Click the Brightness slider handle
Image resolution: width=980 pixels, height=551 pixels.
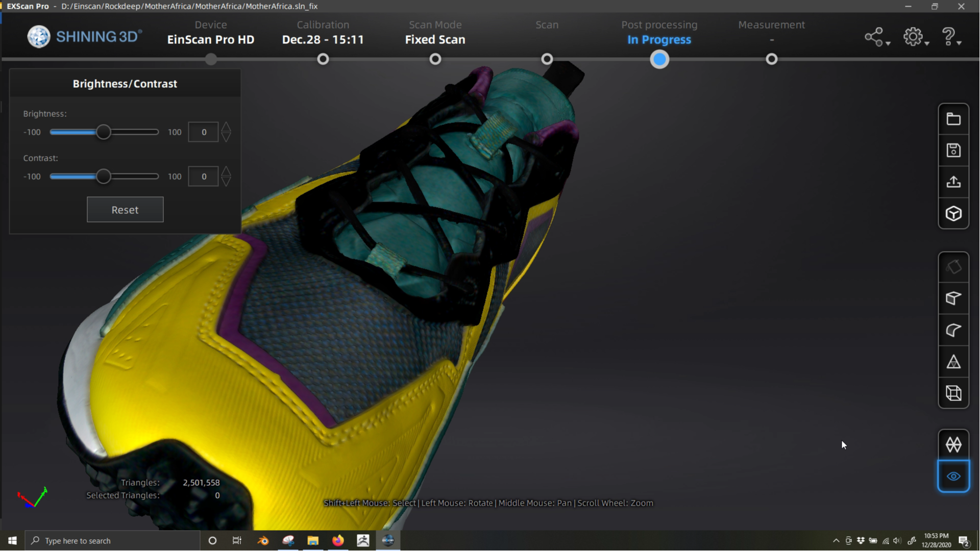pos(104,132)
